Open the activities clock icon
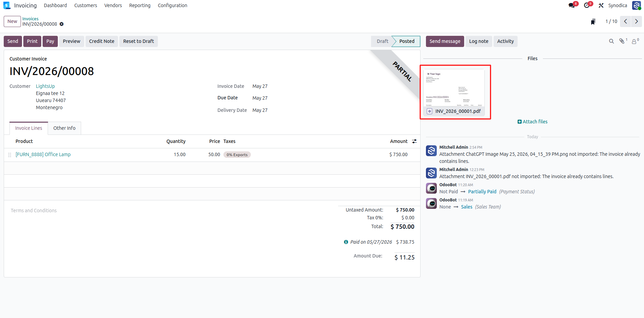Viewport: 644px width, 318px height. (x=587, y=5)
